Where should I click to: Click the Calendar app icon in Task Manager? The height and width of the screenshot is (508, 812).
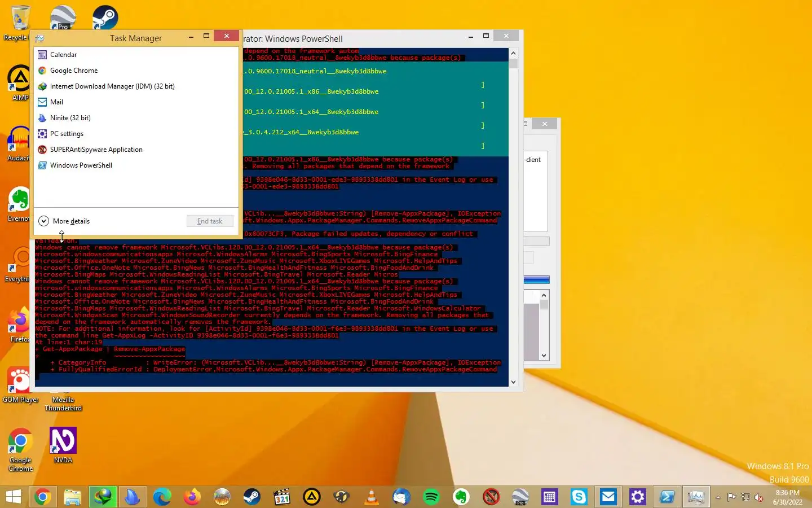tap(42, 55)
